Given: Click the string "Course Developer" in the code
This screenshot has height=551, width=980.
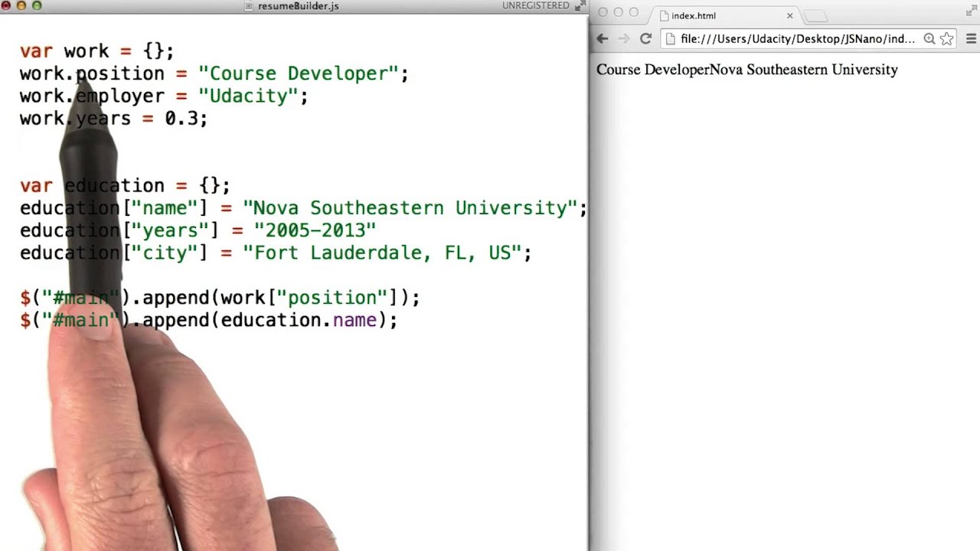Looking at the screenshot, I should point(299,73).
